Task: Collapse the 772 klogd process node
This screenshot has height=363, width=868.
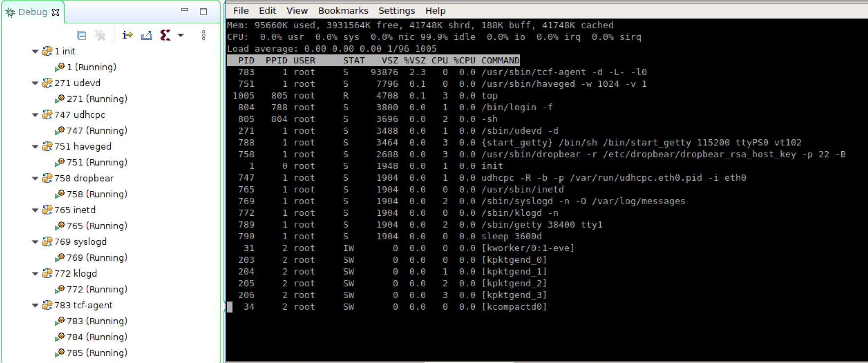Action: [x=35, y=274]
